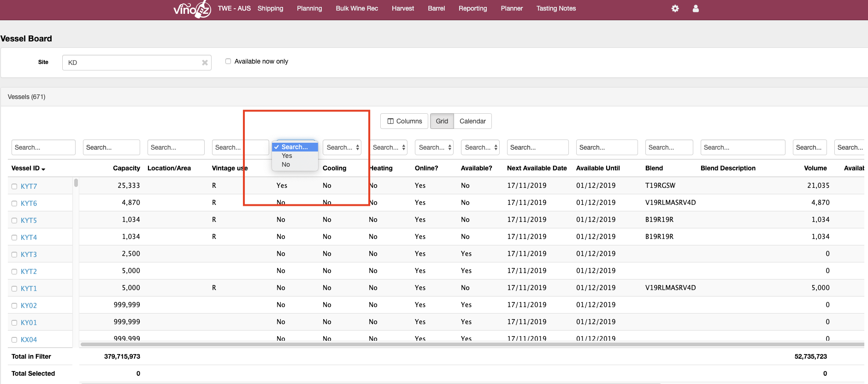Click the user profile icon
868x384 pixels.
pos(696,8)
